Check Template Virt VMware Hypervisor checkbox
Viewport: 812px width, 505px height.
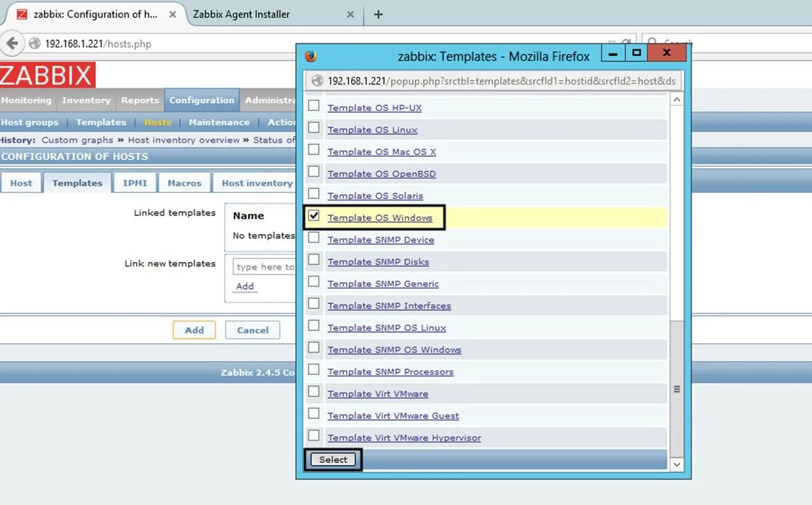(x=314, y=436)
